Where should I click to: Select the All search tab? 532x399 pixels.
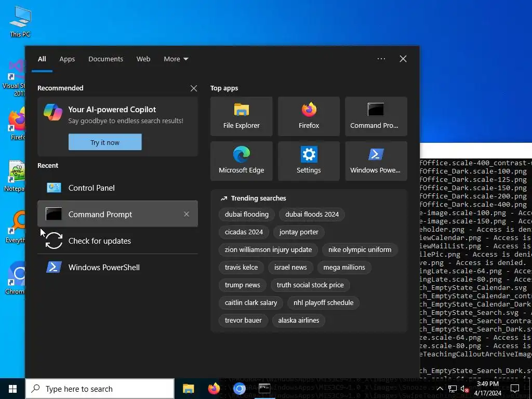click(42, 59)
